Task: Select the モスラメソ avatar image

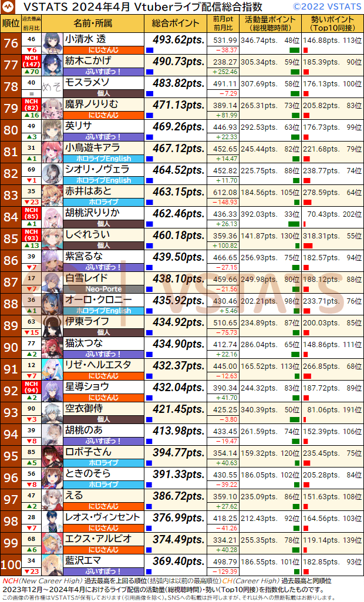Action: (x=52, y=87)
